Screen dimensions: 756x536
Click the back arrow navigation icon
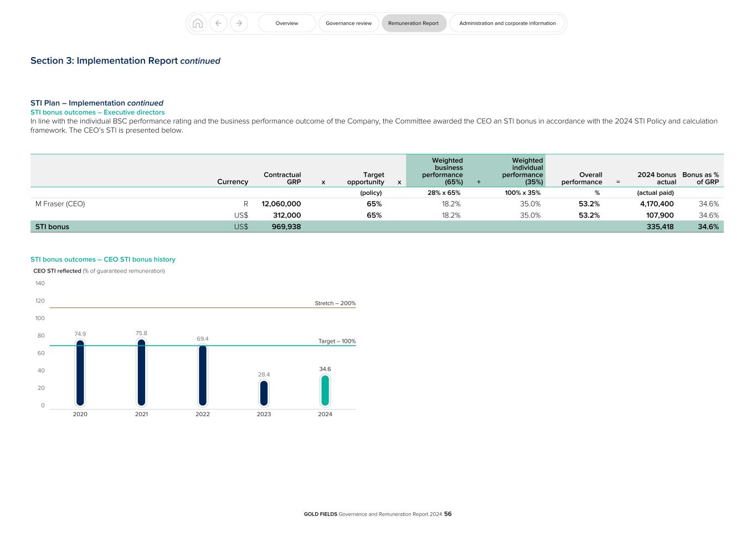(218, 23)
